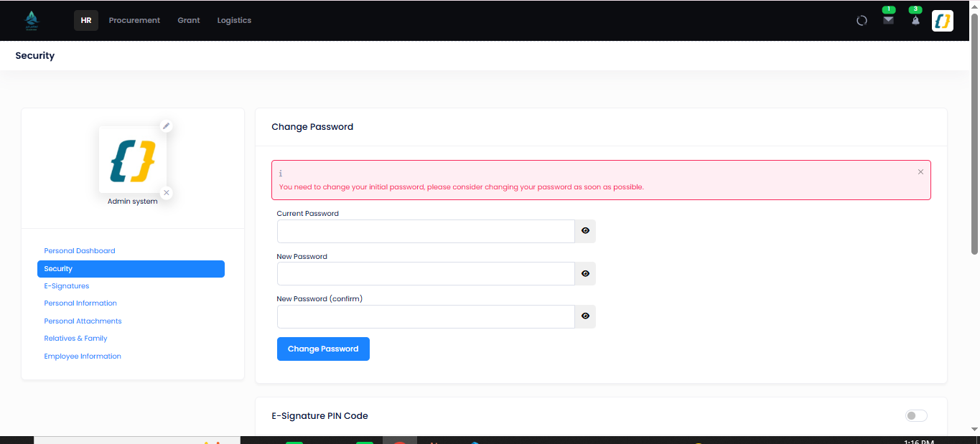980x444 pixels.
Task: Click the circular loading icon in the top bar
Action: (x=862, y=21)
